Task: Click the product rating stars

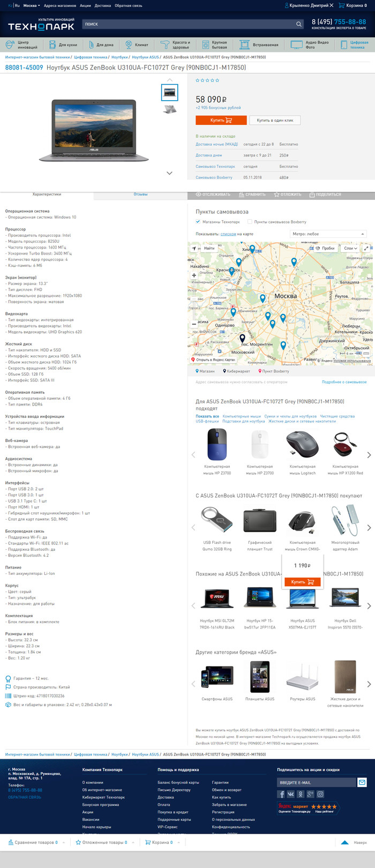Action: (207, 80)
